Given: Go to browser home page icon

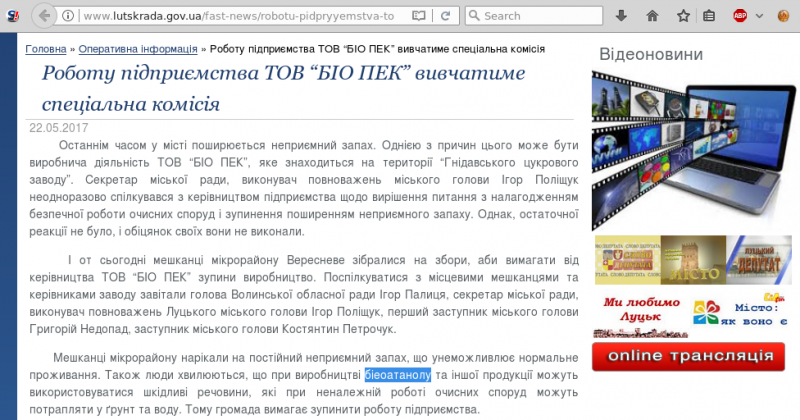Looking at the screenshot, I should pyautogui.click(x=652, y=16).
